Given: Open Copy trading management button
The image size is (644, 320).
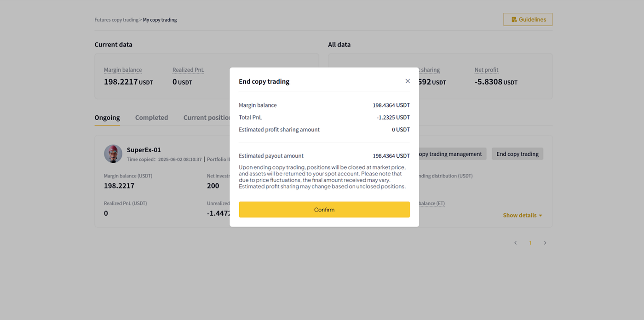Looking at the screenshot, I should (451, 154).
